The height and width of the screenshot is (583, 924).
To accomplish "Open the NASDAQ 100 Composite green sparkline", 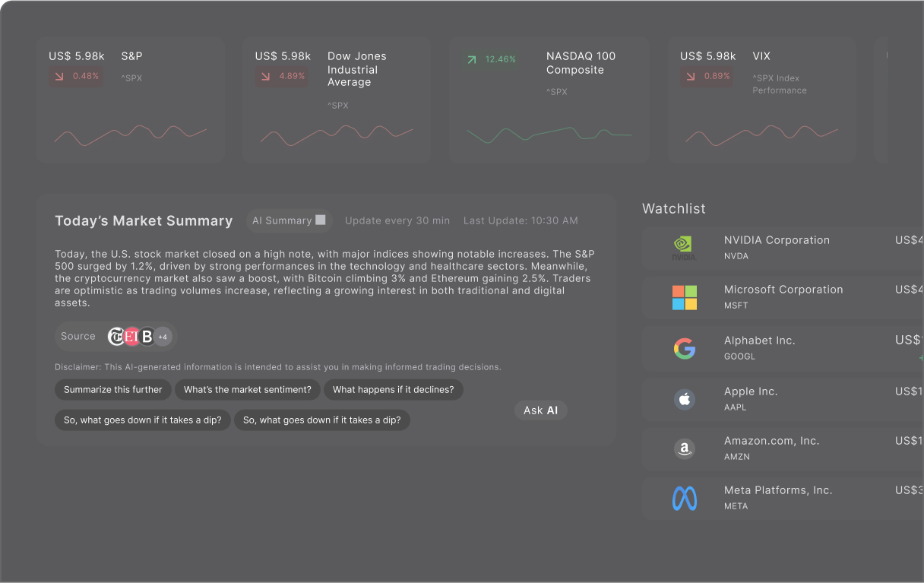I will [x=549, y=135].
